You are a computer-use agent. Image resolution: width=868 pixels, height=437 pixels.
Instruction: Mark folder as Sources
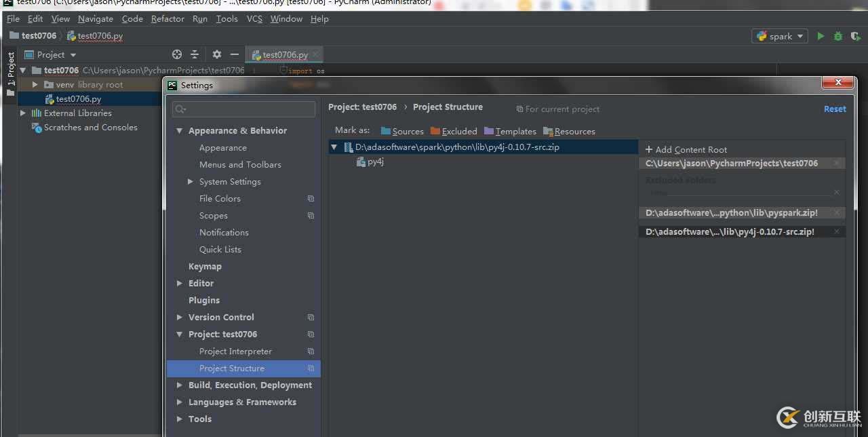point(402,132)
